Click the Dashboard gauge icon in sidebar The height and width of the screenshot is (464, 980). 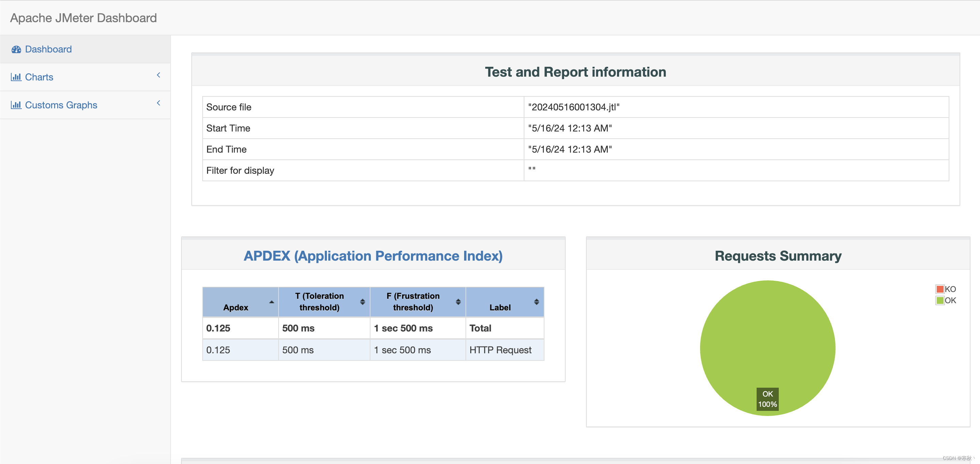[x=16, y=49]
